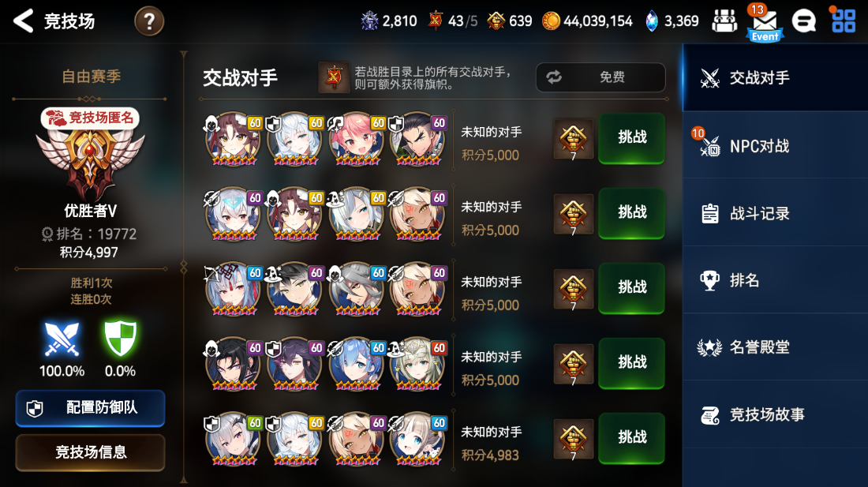The image size is (868, 487).
Task: Challenge the first opponent with 挑战
Action: pyautogui.click(x=631, y=138)
